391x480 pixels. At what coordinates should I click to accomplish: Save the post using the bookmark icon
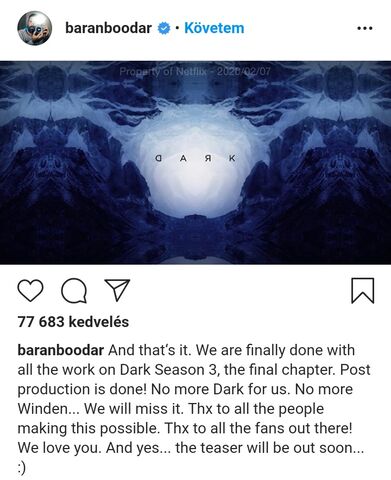pos(363,291)
